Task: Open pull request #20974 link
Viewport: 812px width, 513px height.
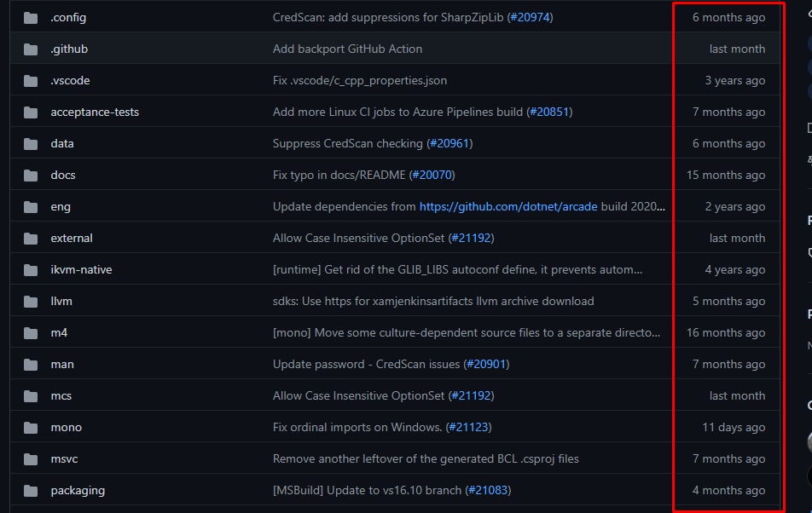Action: coord(530,18)
